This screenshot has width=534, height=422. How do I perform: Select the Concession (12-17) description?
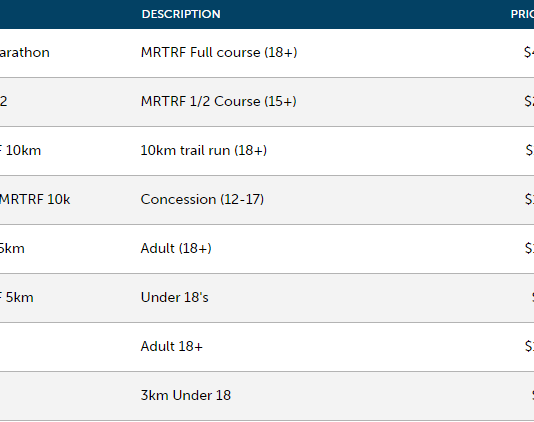(202, 199)
